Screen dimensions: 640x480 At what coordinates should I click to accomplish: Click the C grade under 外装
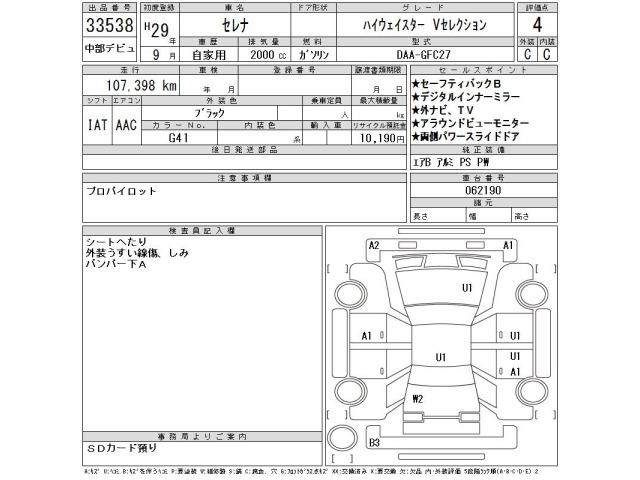point(527,54)
